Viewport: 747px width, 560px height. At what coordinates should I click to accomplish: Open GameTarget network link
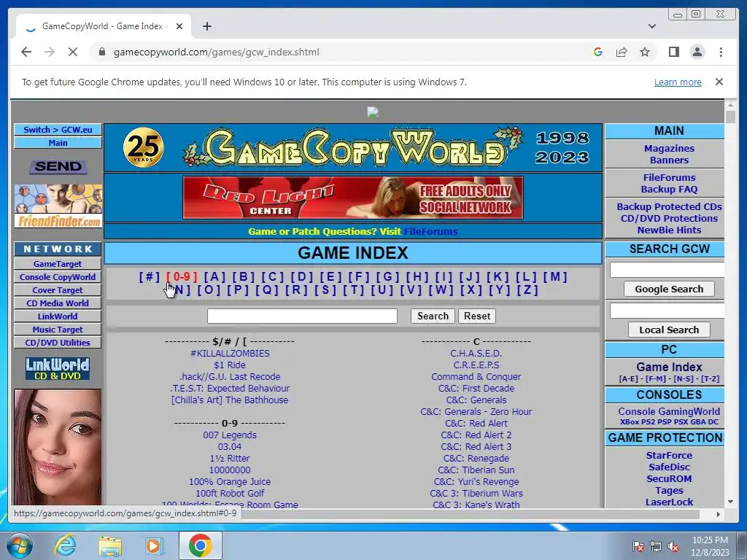pos(58,264)
